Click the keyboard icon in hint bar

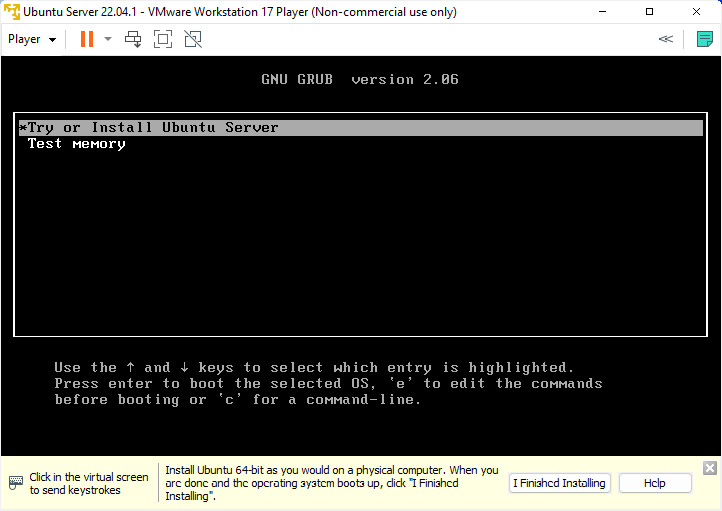coord(16,482)
